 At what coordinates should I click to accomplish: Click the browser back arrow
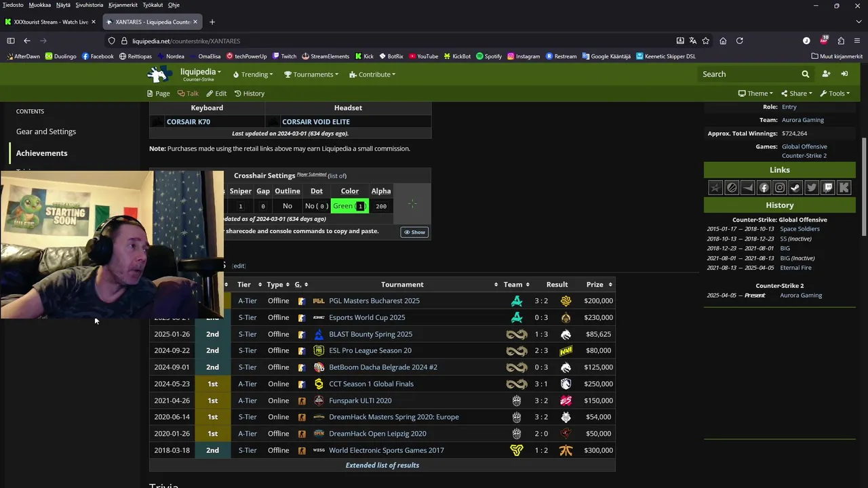coord(26,41)
